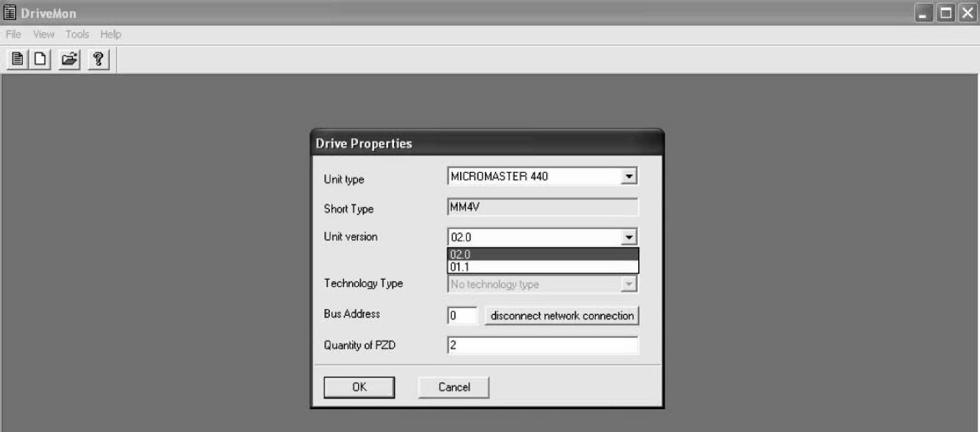The width and height of the screenshot is (980, 432).
Task: Minimize the DriveMon window
Action: click(924, 13)
